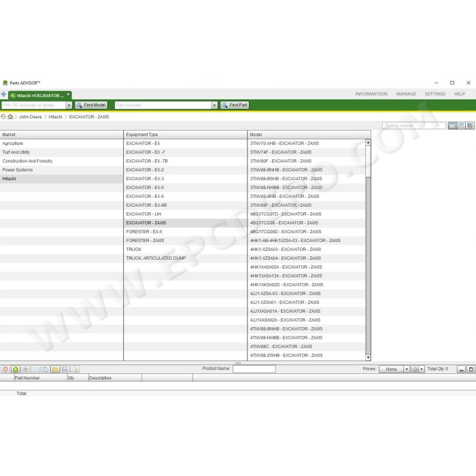Open Prices None dropdown

click(x=407, y=369)
